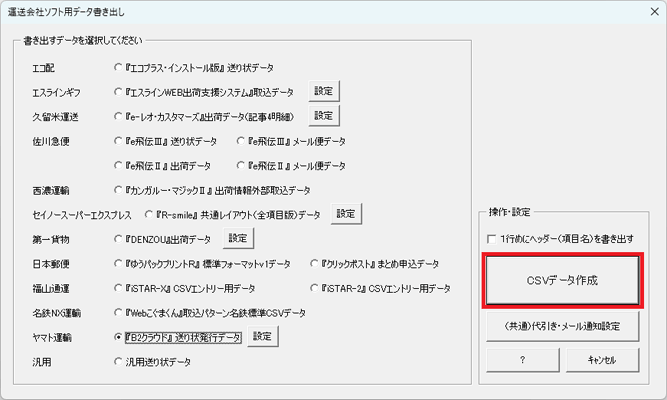Choose iSTAR-2 CSVエントリー用データ option
Image resolution: width=667 pixels, height=400 pixels.
click(314, 289)
